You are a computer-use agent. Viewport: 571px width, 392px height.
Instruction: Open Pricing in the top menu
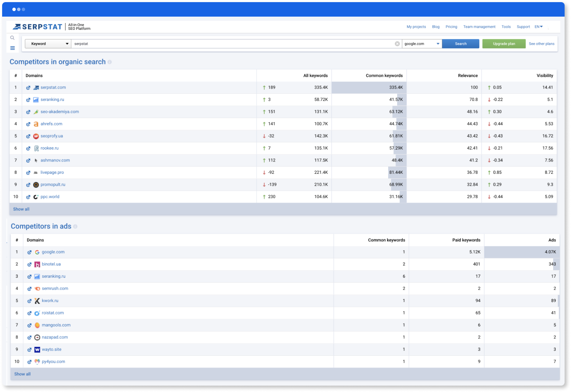(x=451, y=27)
